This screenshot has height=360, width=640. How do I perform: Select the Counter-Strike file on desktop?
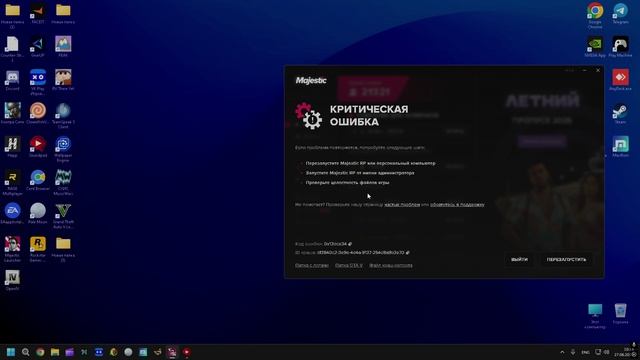(12, 49)
